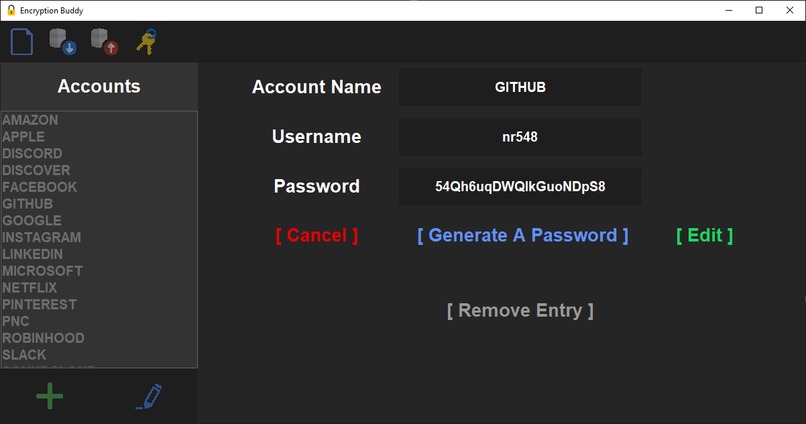Image resolution: width=806 pixels, height=424 pixels.
Task: Click the Password field with generated password
Action: (520, 187)
